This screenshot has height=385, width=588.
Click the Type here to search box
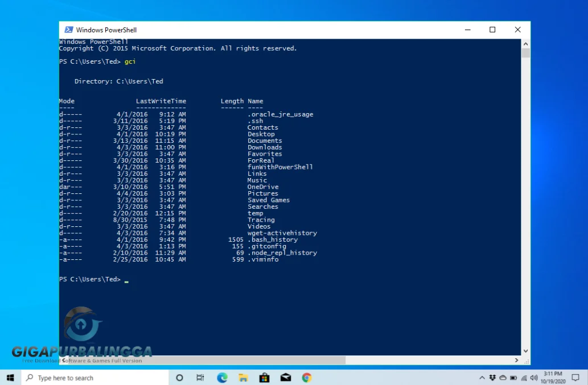click(x=91, y=377)
